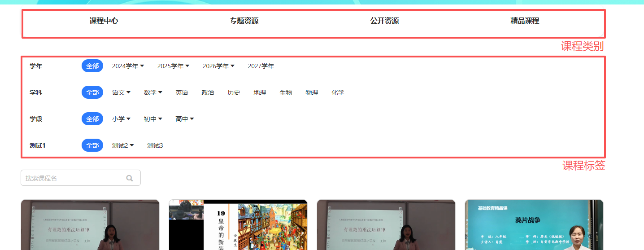Open the 鸦片战争 course thumbnail
644x250 pixels.
pyautogui.click(x=534, y=225)
